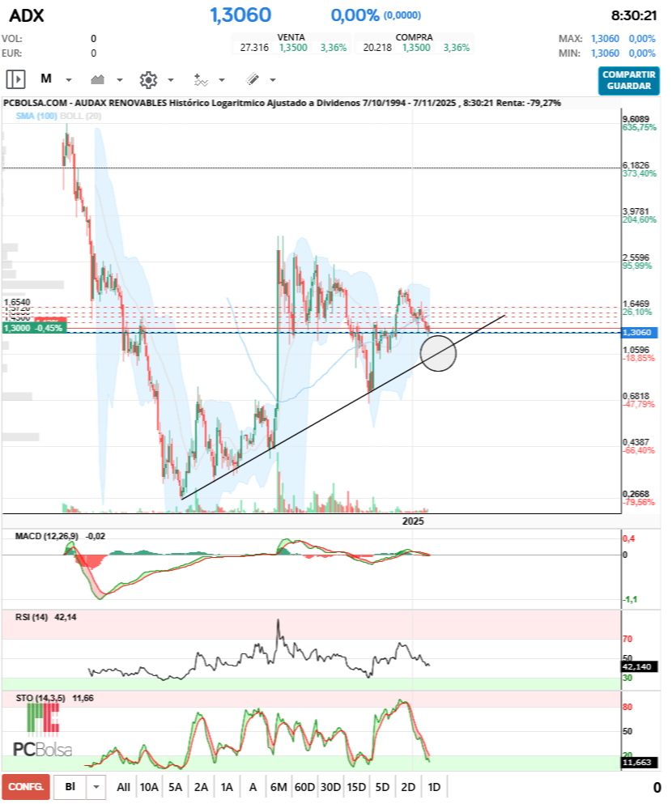Click the 1,3060 current price tag
The image size is (672, 804).
(x=639, y=333)
